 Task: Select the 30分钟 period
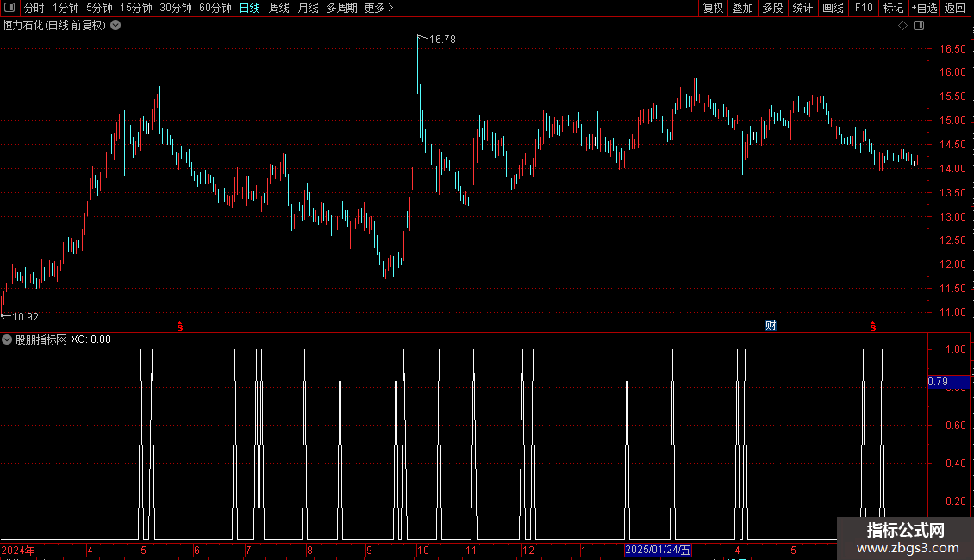175,8
